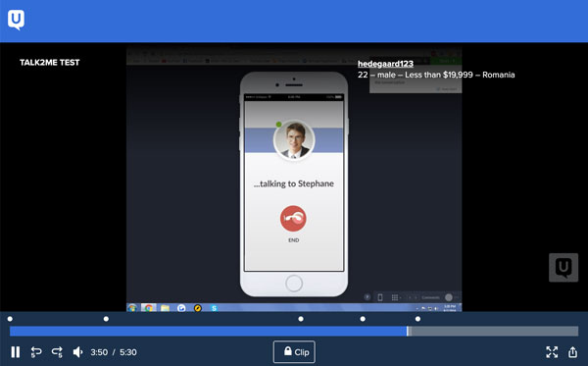This screenshot has height=366, width=588.
Task: Jump to the fifth timeline marker
Action: 417,319
